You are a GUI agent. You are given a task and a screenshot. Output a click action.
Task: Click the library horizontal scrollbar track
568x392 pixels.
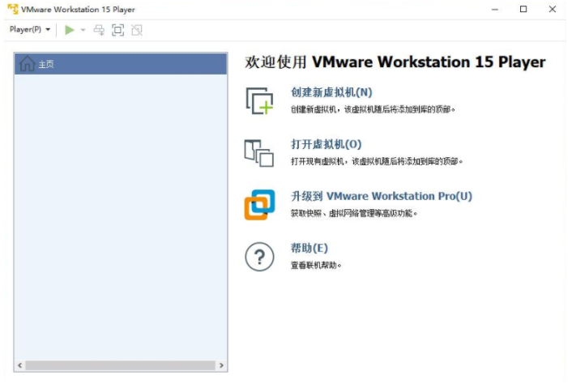pos(120,365)
